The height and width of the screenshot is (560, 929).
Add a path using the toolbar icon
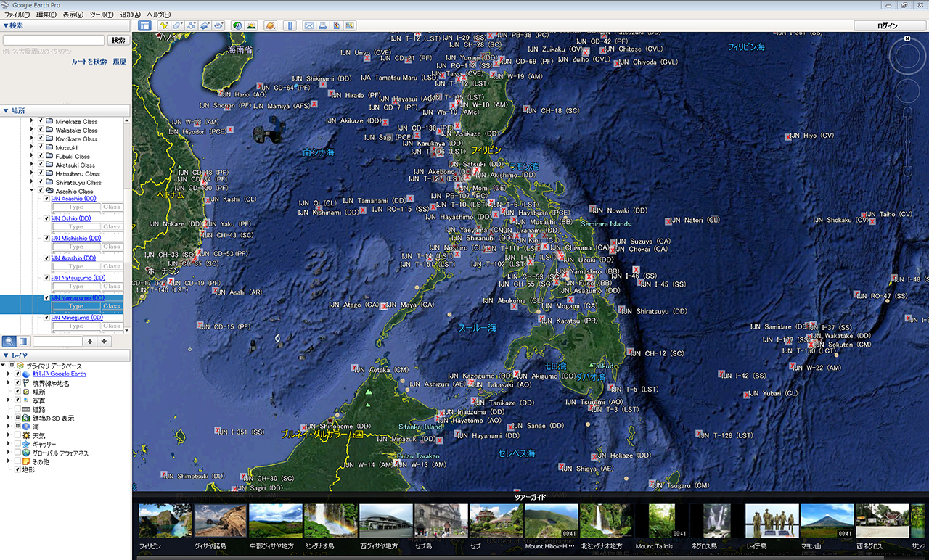pyautogui.click(x=192, y=25)
